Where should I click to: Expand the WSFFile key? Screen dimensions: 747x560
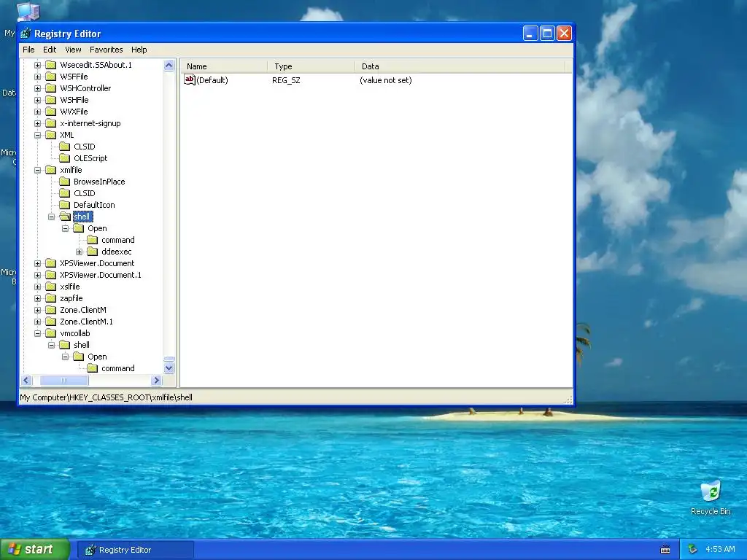point(38,77)
